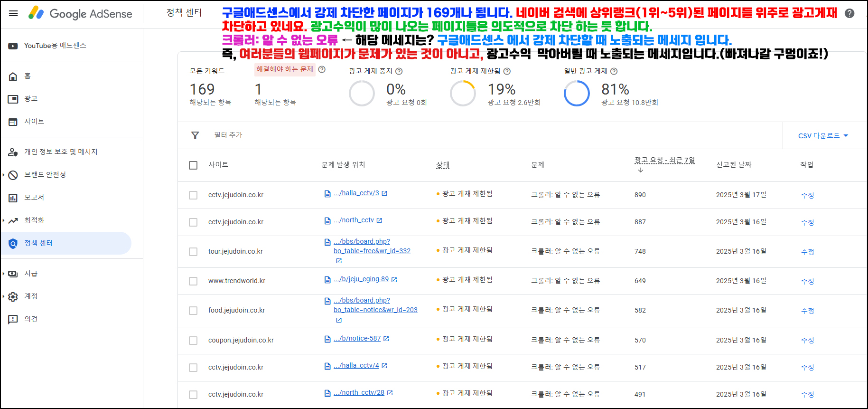This screenshot has height=409, width=868.
Task: Click the 개인 정보 보호 및 메시지 icon
Action: 13,152
